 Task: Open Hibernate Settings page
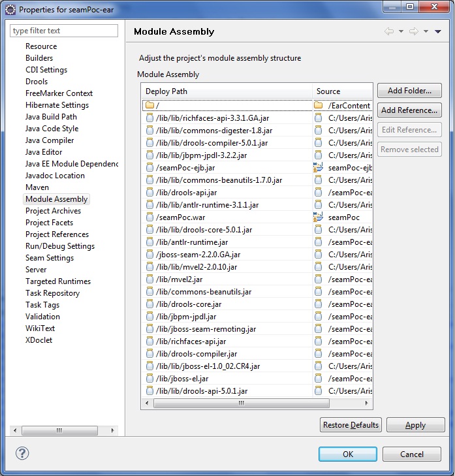coord(57,105)
